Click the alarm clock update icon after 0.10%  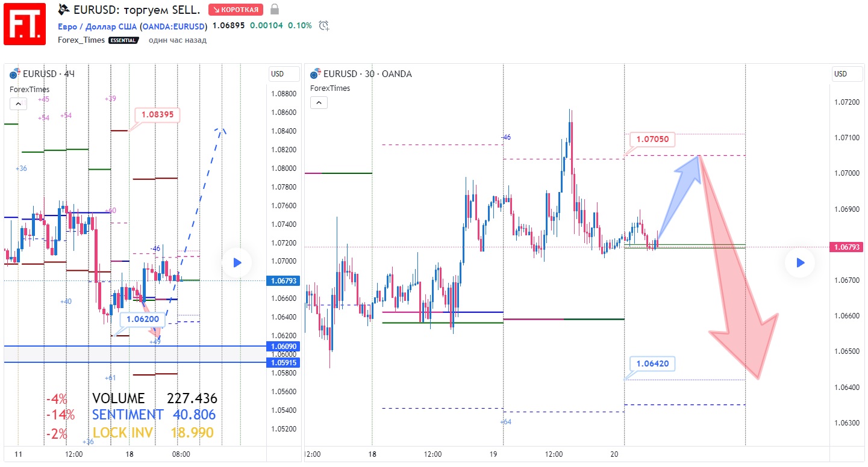[324, 26]
